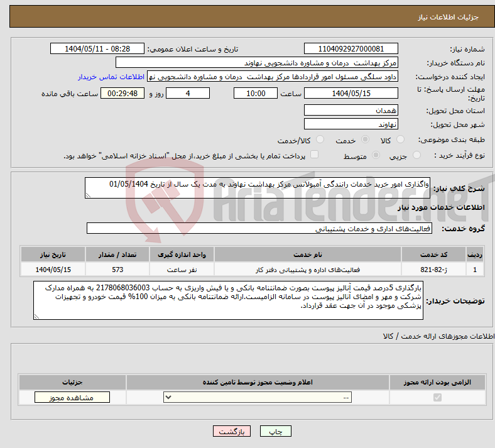The width and height of the screenshot is (495, 448).
Task: Click the ردیف column header
Action: point(475,254)
